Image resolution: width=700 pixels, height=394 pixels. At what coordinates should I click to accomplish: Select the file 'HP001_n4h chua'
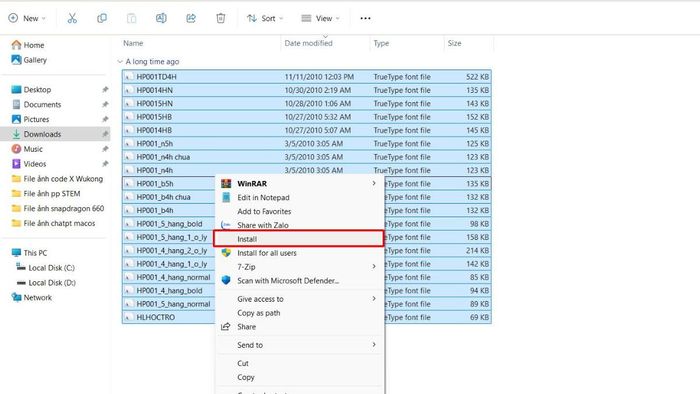[307, 157]
